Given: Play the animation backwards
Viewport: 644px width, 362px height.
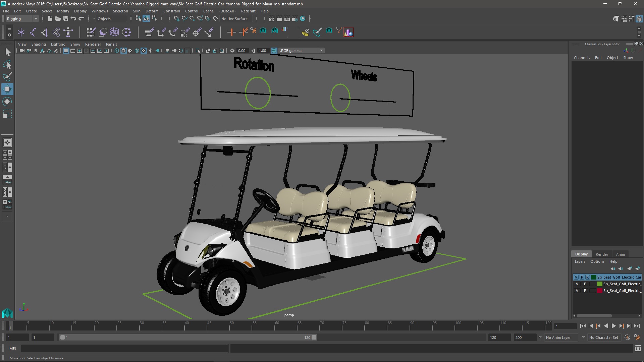Looking at the screenshot, I should 606,326.
